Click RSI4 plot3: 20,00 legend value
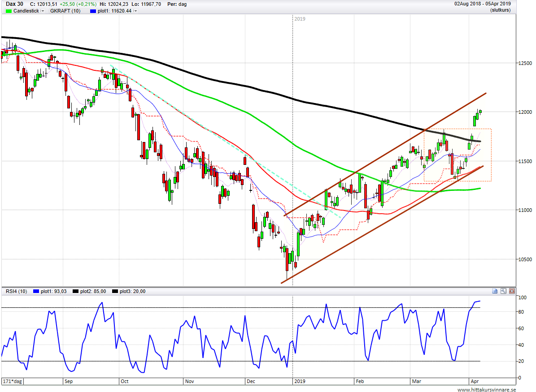Image resolution: width=536 pixels, height=392 pixels. click(133, 291)
